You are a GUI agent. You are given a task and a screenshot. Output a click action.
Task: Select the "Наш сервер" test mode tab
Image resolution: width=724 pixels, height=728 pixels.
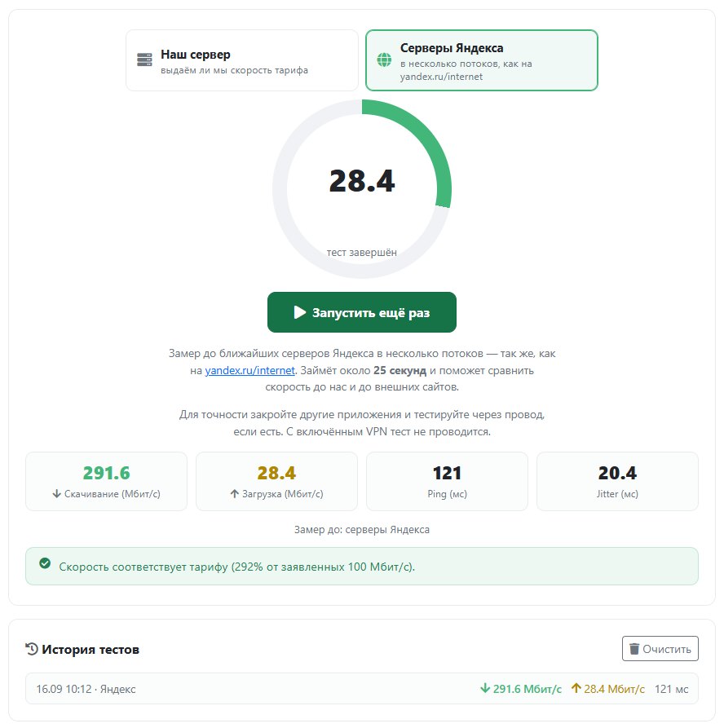click(242, 60)
